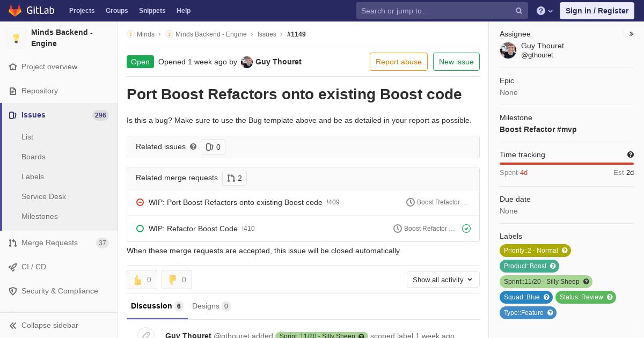Click the CI / CD rocket icon
This screenshot has height=338, width=644.
[x=13, y=267]
